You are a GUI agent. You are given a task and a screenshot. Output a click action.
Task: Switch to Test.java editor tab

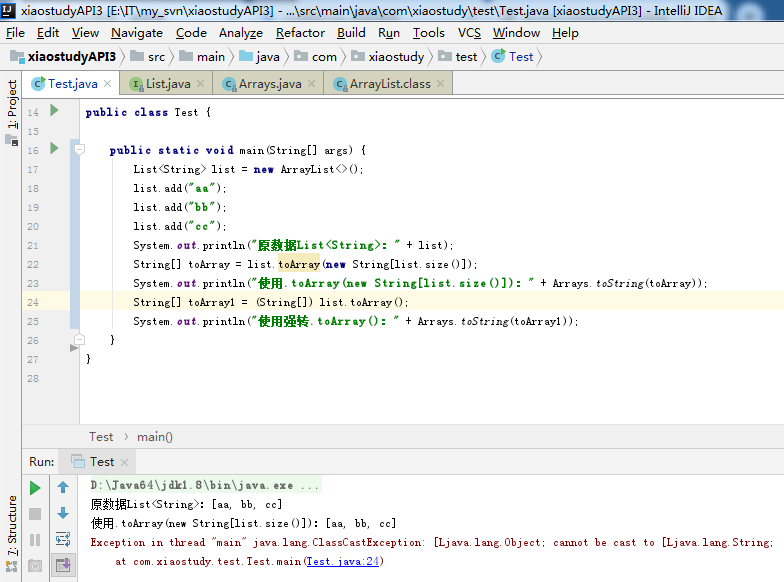(x=72, y=84)
